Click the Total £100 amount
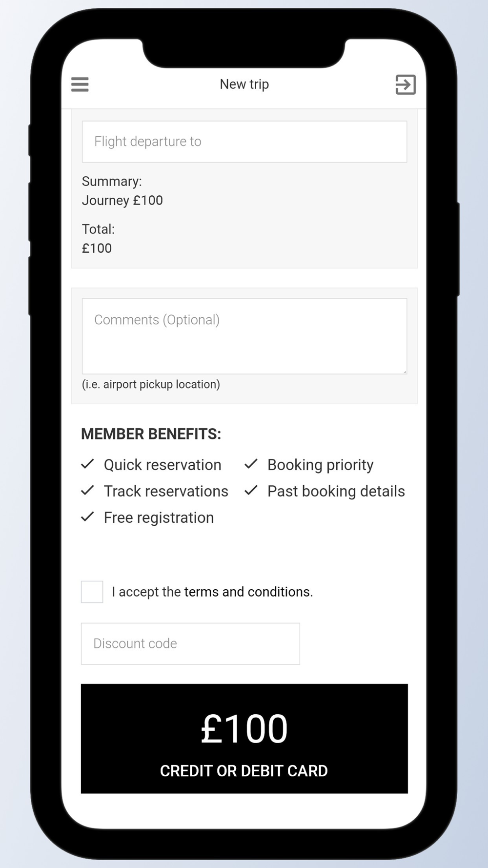Image resolution: width=488 pixels, height=868 pixels. coord(97,248)
